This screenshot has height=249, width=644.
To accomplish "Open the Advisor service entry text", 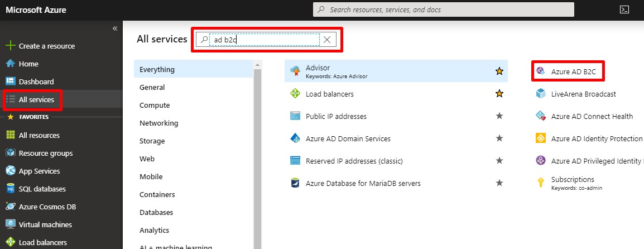I will point(318,68).
